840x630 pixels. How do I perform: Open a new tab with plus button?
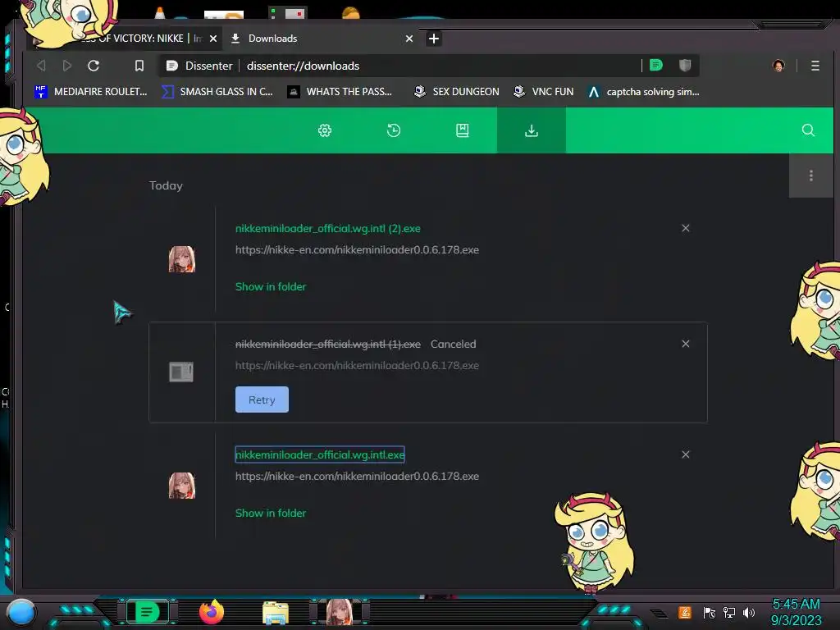coord(434,39)
